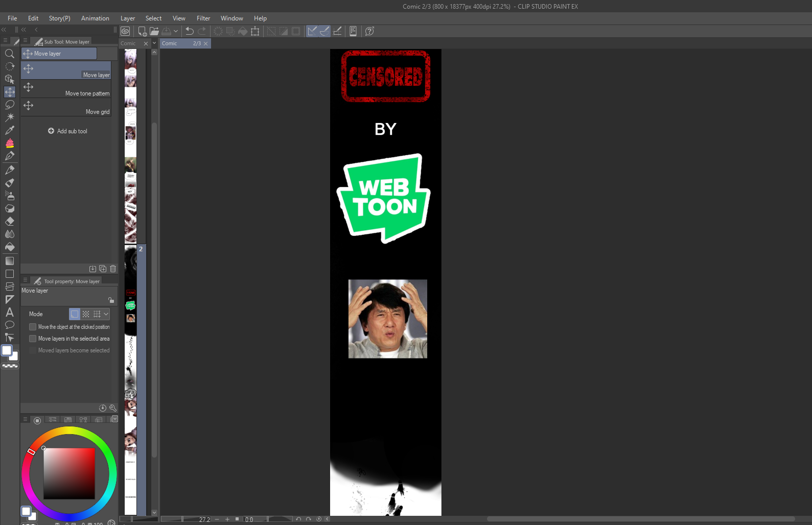Reset tool properties to default
The height and width of the screenshot is (525, 812).
[102, 408]
